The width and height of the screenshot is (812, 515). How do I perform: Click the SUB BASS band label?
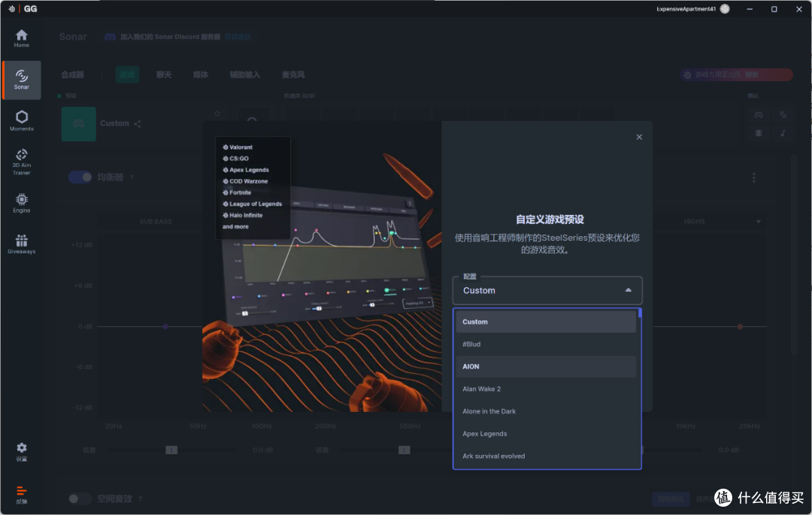[156, 222]
